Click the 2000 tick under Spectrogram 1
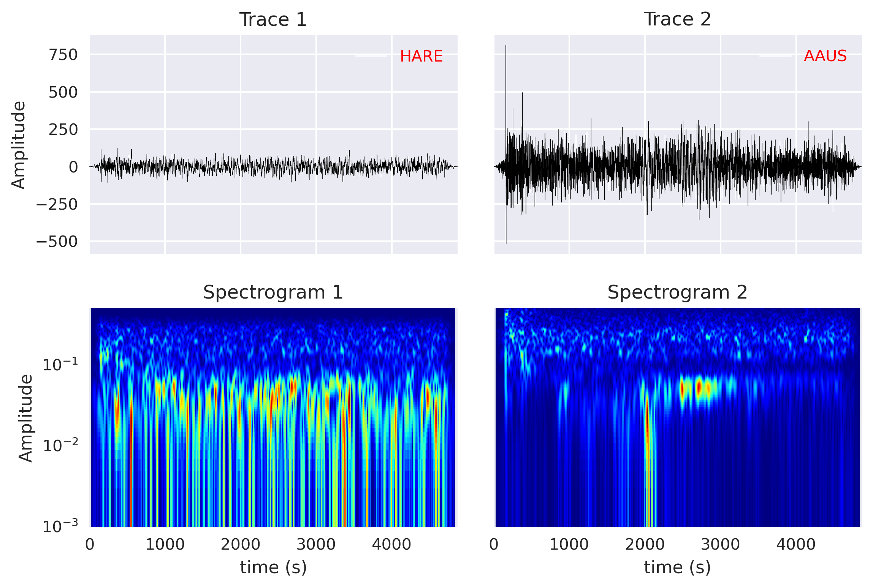 point(240,545)
